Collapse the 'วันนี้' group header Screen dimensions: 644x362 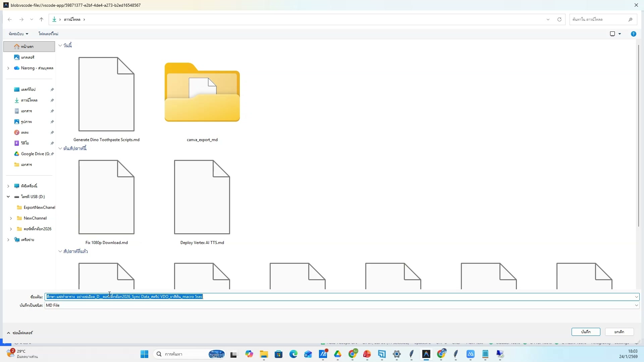click(60, 46)
